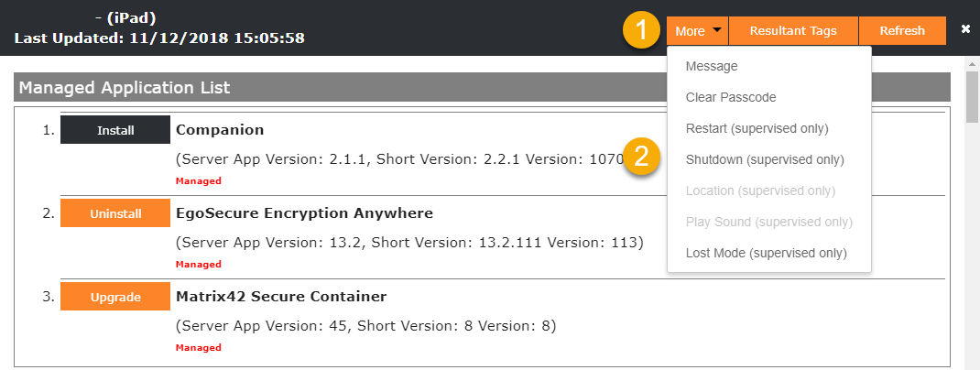Click the Resultant Tags button
The width and height of the screenshot is (980, 370).
[793, 30]
